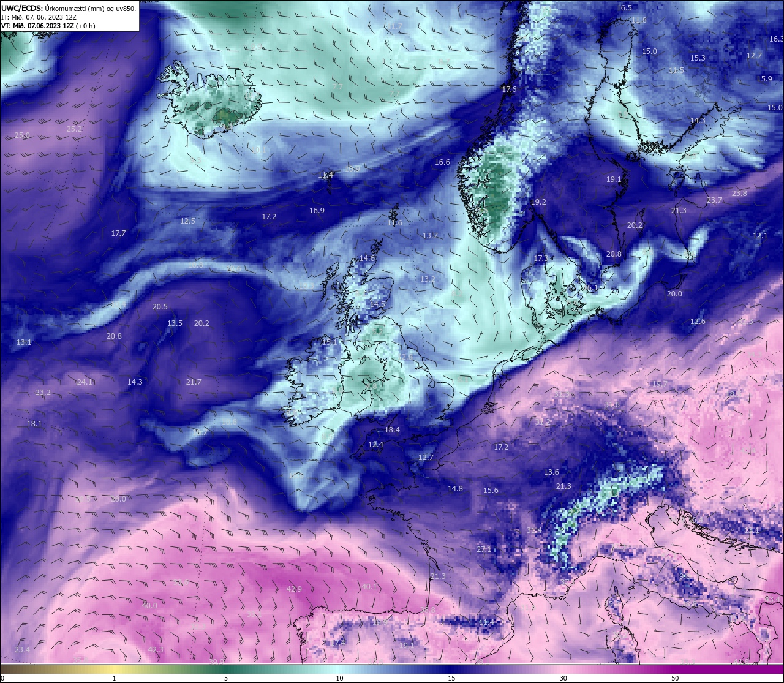This screenshot has height=683, width=784.
Task: Click the map value 15.9
Action: click(x=764, y=79)
